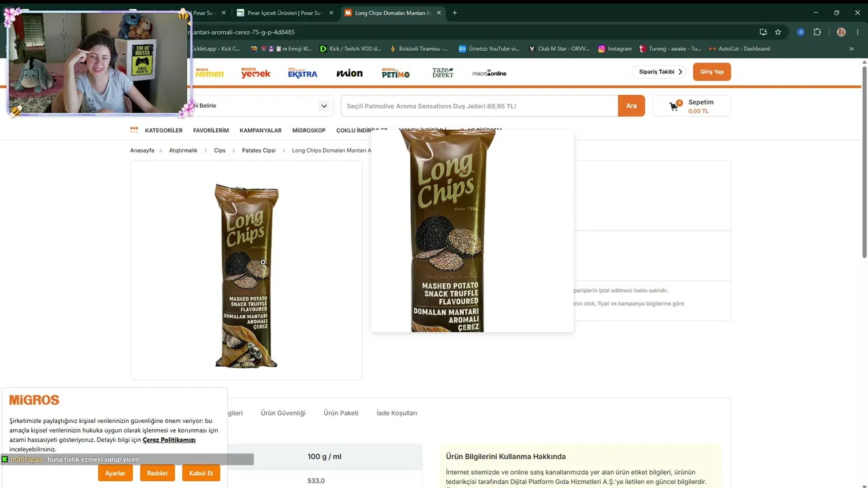Expand the address selection dropdown arrow

pyautogui.click(x=324, y=106)
